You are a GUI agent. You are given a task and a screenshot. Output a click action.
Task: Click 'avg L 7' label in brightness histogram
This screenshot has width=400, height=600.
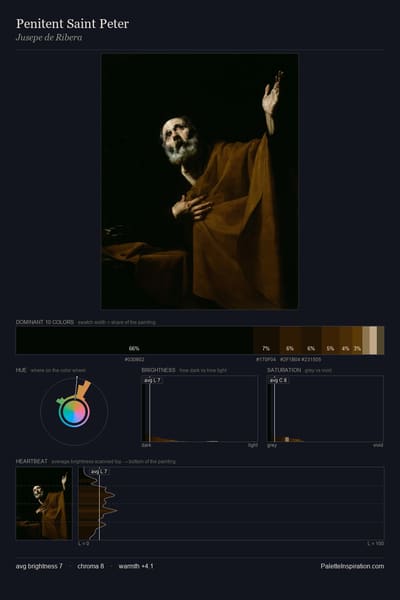(x=153, y=380)
